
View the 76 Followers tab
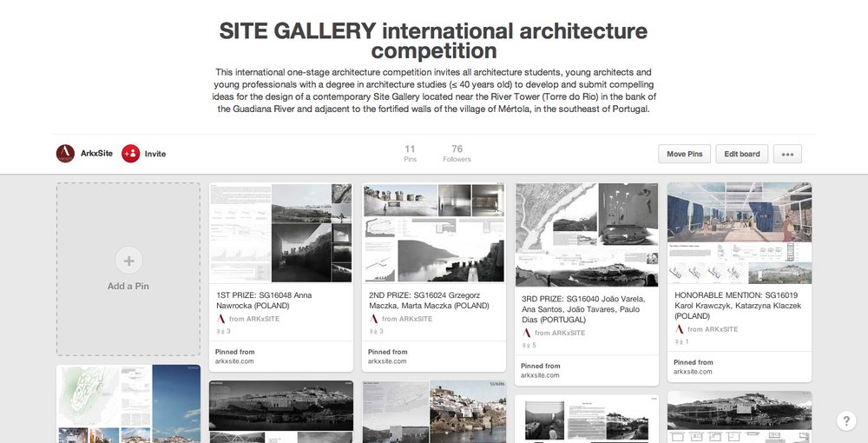pos(457,154)
